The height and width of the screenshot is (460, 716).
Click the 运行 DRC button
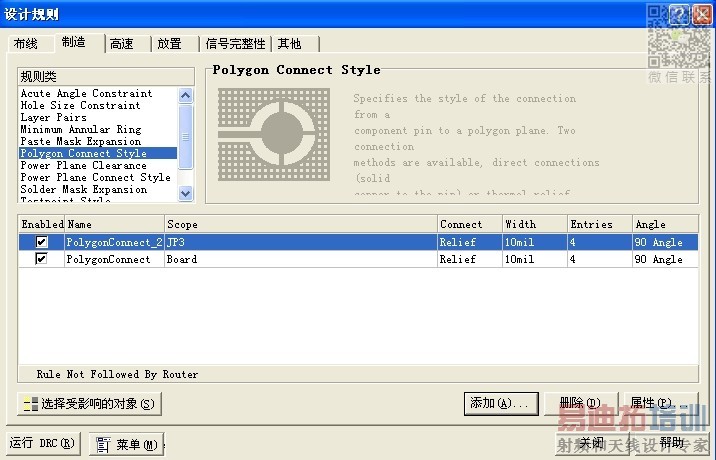pos(43,444)
